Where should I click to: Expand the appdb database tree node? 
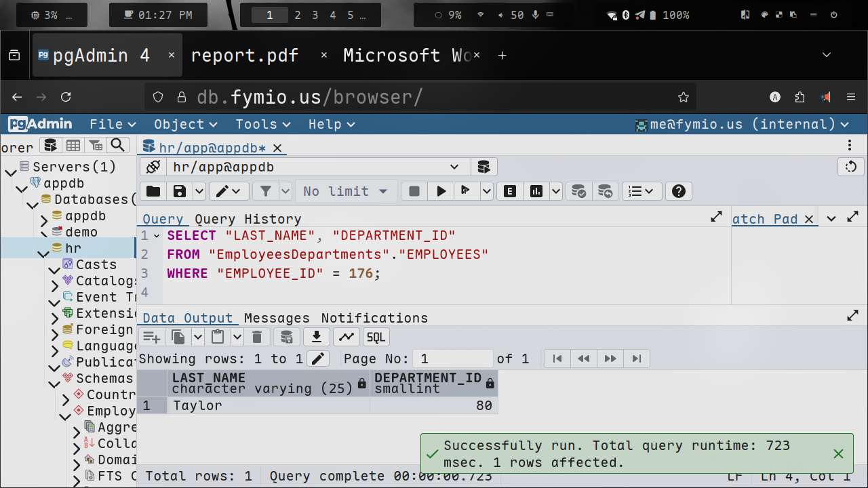point(43,218)
